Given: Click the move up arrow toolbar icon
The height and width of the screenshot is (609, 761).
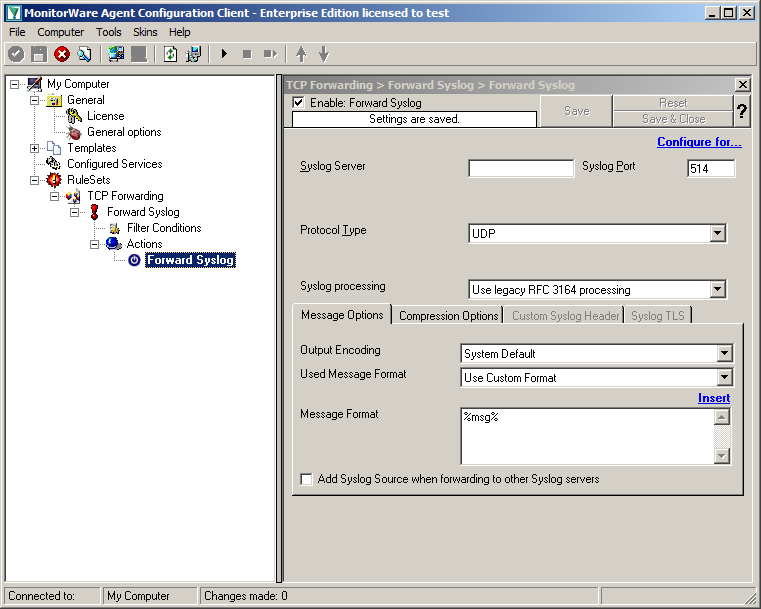Looking at the screenshot, I should click(301, 54).
